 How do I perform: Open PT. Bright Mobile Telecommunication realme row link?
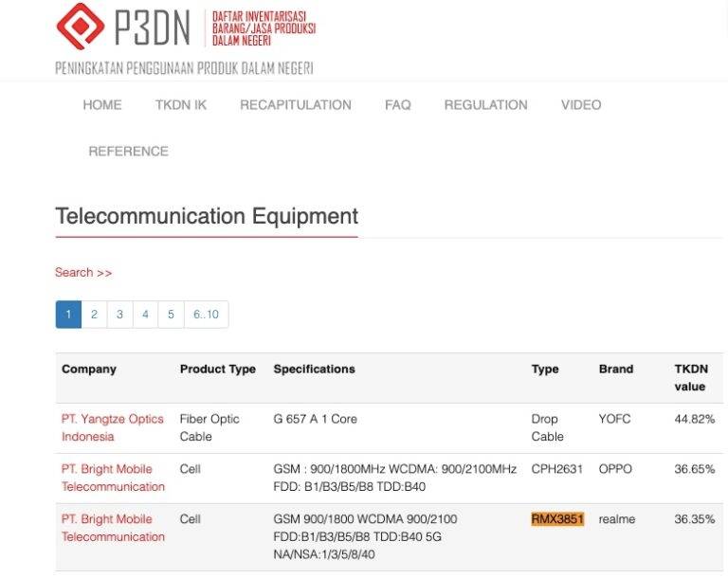[x=113, y=528]
